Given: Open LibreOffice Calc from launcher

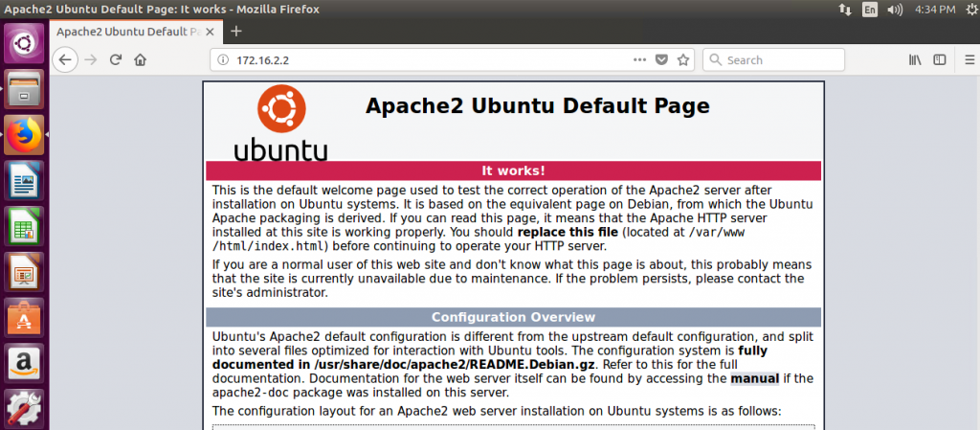Looking at the screenshot, I should 24,226.
